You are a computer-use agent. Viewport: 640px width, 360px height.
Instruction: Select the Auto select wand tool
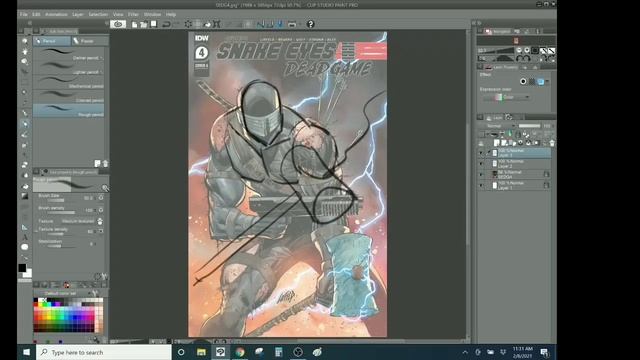point(24,92)
